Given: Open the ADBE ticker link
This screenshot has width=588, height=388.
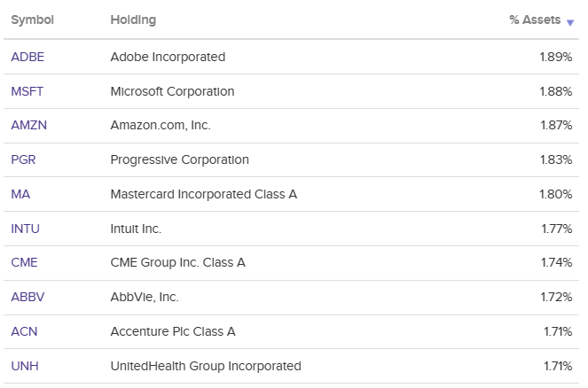Looking at the screenshot, I should point(27,57).
